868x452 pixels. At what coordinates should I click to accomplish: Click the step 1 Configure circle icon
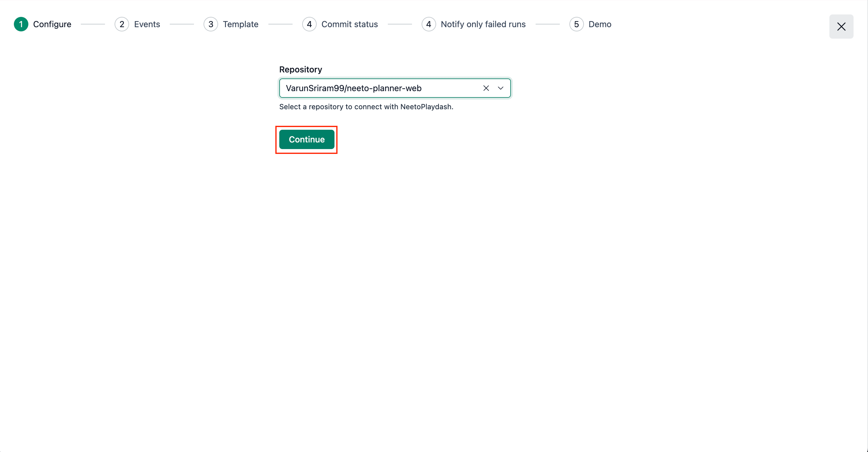(21, 24)
